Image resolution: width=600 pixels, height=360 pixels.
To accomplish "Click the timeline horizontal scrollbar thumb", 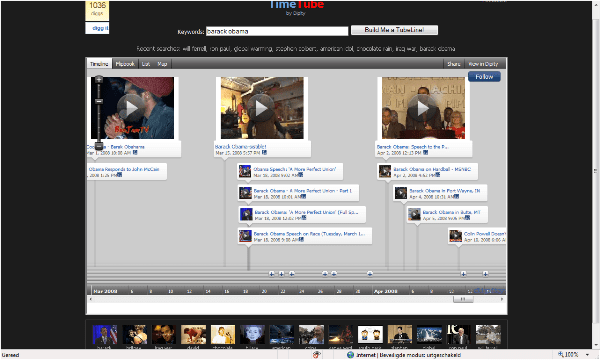I will pyautogui.click(x=463, y=299).
